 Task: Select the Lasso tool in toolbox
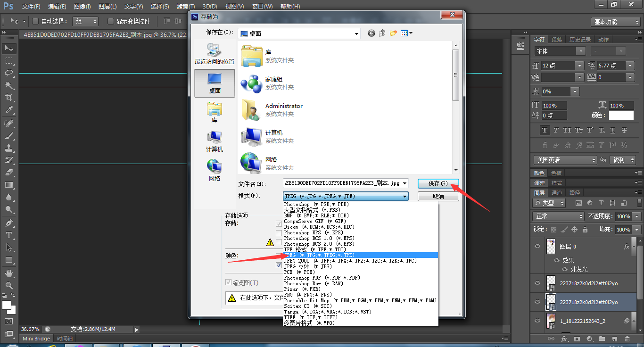click(9, 73)
